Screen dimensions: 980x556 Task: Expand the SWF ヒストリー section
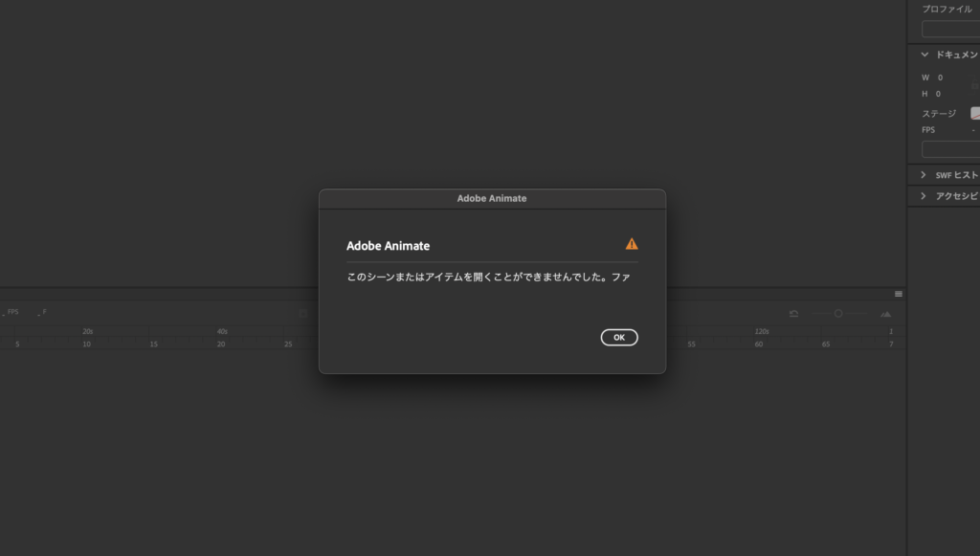pyautogui.click(x=924, y=175)
